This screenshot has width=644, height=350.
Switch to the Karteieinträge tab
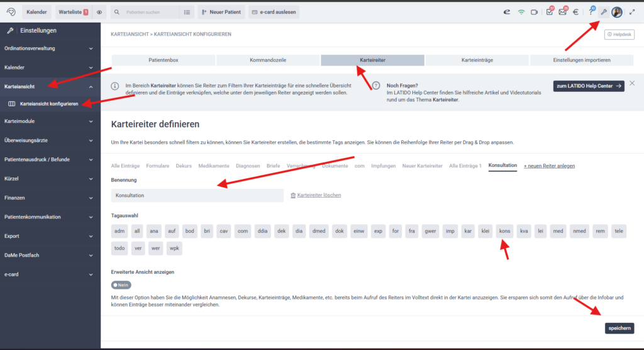(x=476, y=60)
